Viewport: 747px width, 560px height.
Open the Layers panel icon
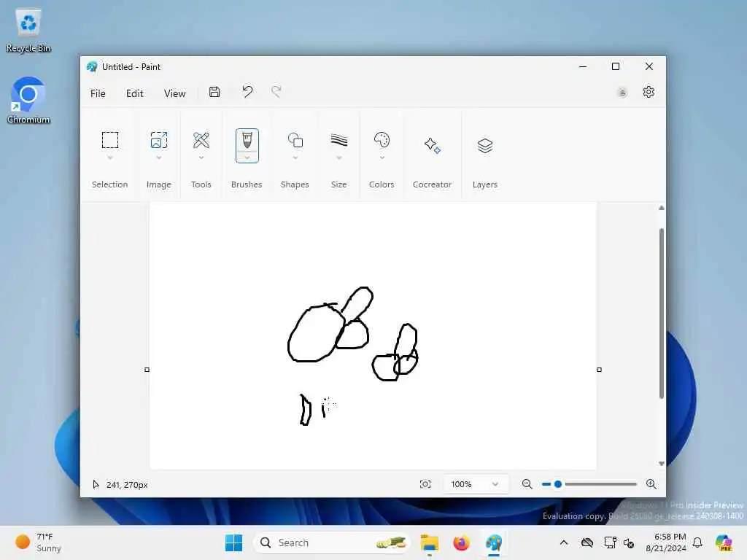point(485,145)
